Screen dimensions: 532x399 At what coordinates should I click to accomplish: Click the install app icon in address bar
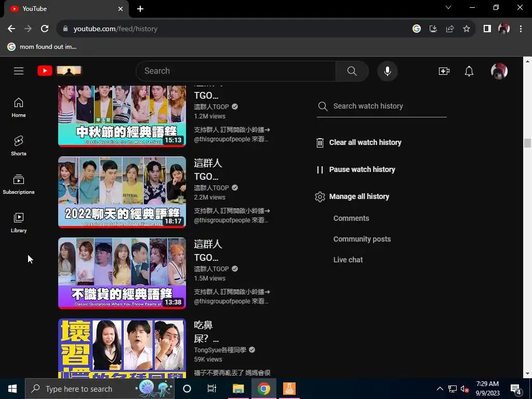coord(433,29)
